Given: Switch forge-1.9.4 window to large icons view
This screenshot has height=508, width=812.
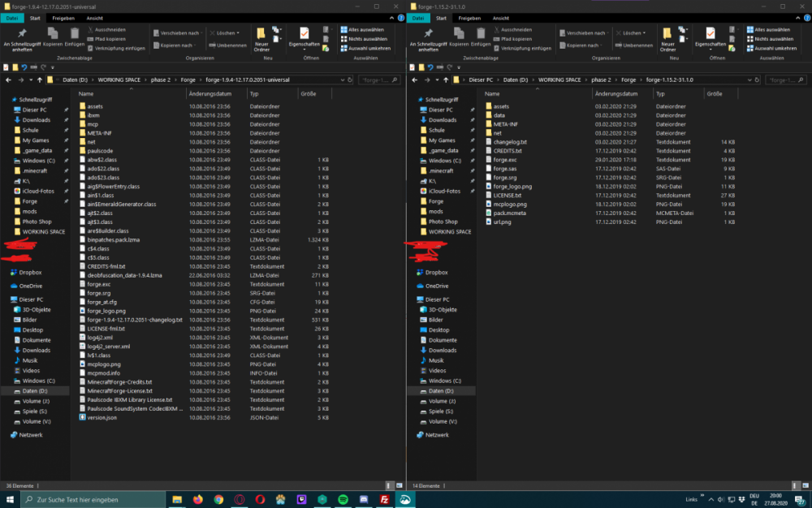Looking at the screenshot, I should click(x=400, y=486).
